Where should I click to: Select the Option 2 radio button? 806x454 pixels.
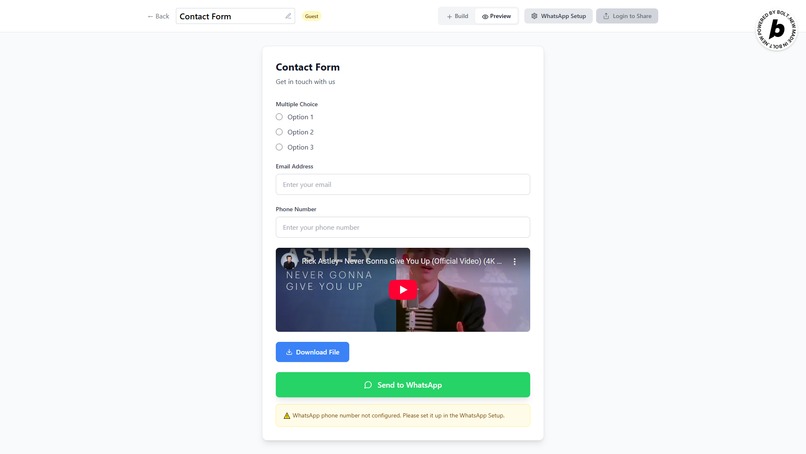(279, 132)
